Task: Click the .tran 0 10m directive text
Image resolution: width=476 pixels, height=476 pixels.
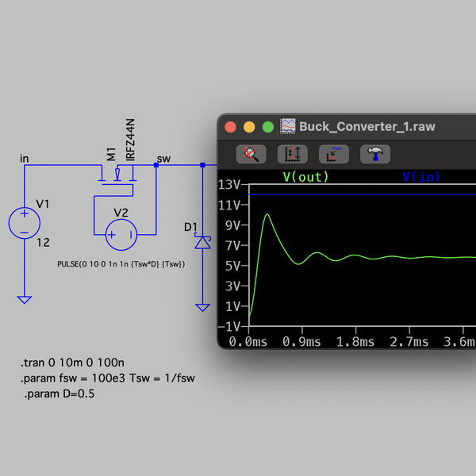Action: [x=72, y=363]
